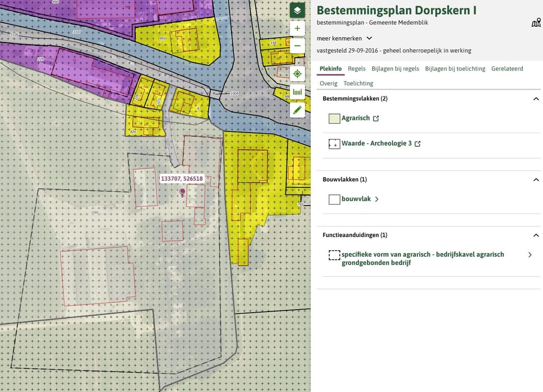The image size is (543, 392).
Task: Open external link icon for Waarde - Archeologie 3
Action: tap(417, 144)
